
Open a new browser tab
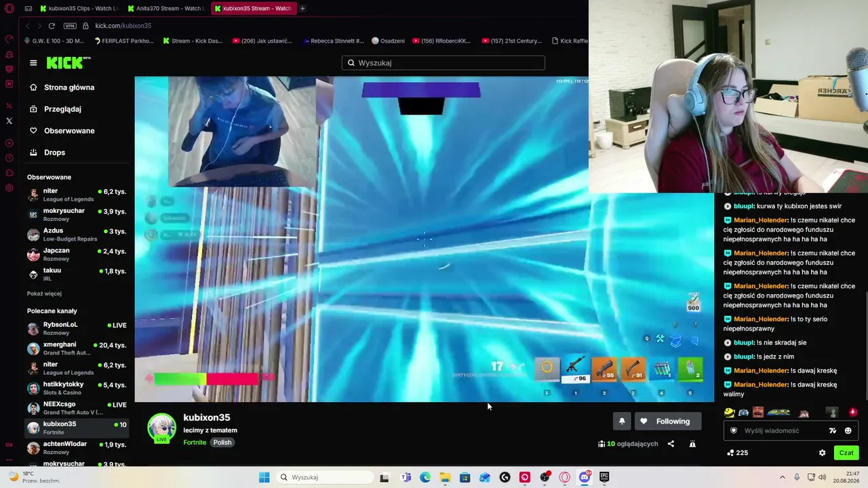coord(302,8)
